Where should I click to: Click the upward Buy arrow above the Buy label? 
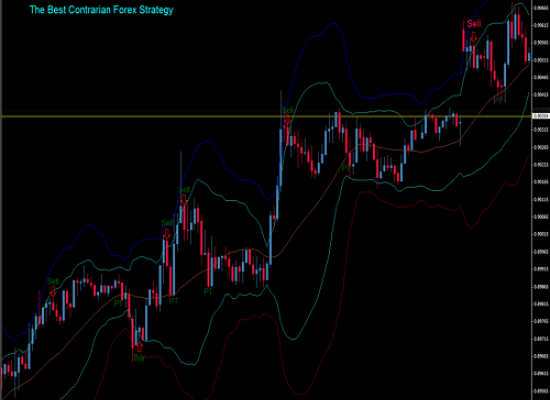139,347
